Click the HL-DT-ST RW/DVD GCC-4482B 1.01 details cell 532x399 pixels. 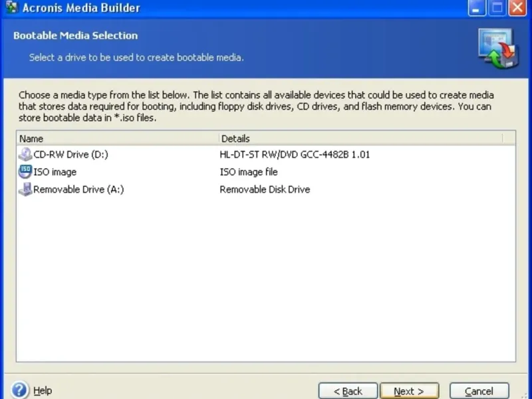295,155
